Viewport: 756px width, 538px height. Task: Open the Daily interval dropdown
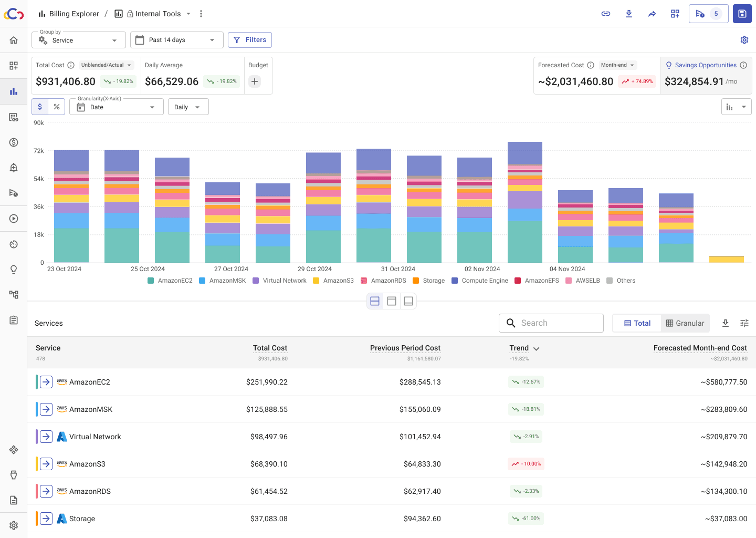pos(188,107)
